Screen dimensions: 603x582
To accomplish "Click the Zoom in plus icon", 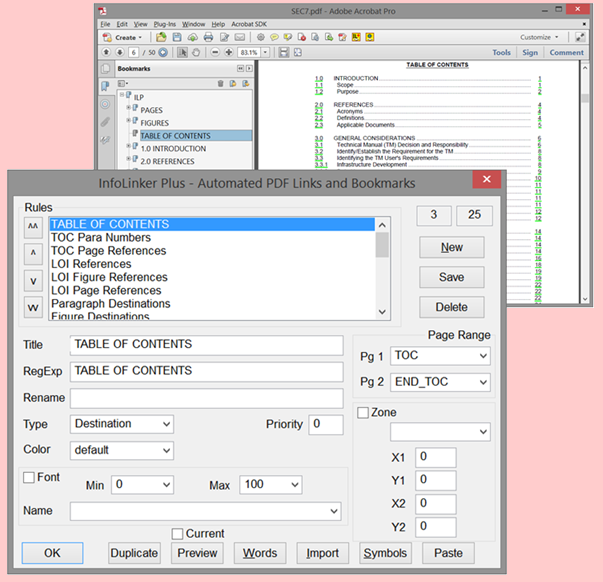I will [229, 52].
